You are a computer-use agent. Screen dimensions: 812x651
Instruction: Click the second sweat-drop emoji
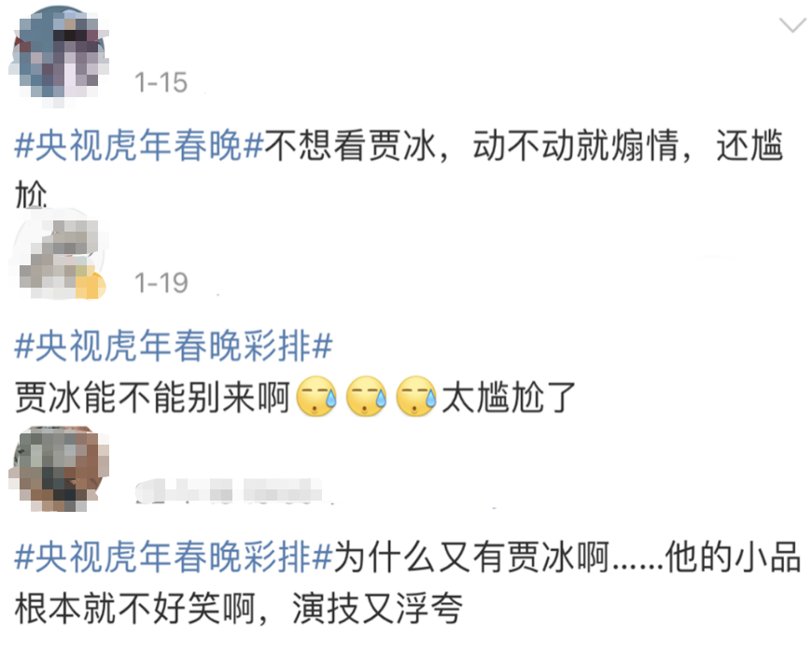click(366, 397)
